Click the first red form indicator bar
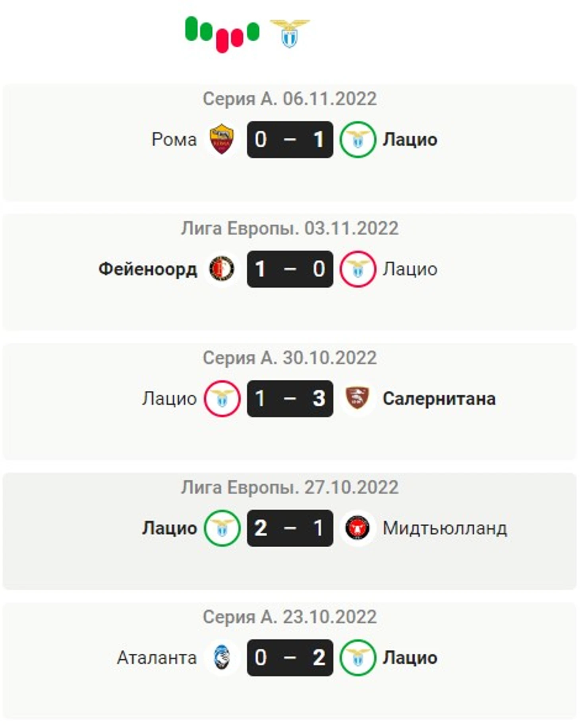The height and width of the screenshot is (728, 580). coord(222,41)
